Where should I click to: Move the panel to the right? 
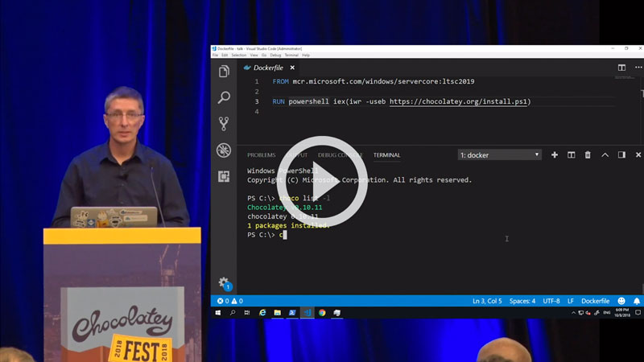tap(621, 154)
